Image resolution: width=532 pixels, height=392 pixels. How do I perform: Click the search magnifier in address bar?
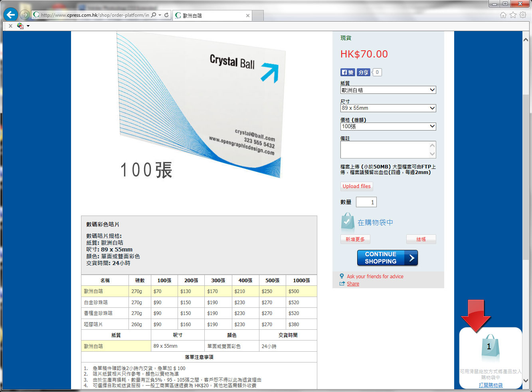coord(154,15)
